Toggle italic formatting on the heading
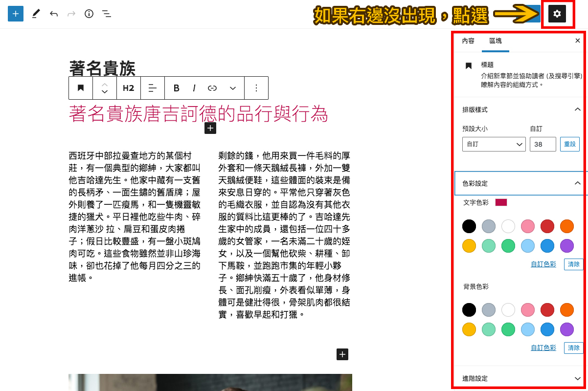This screenshot has width=588, height=391. (194, 88)
